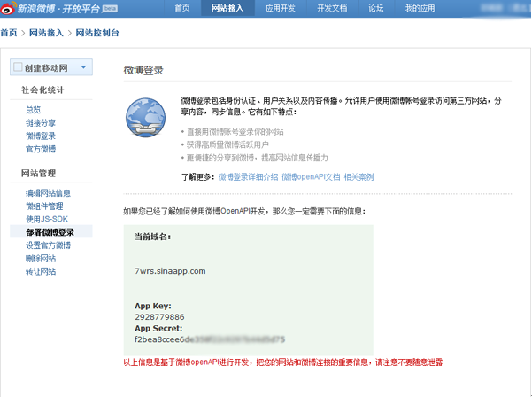This screenshot has height=397, width=532.
Task: Open the 创建移动网 dropdown arrow
Action: (x=83, y=67)
